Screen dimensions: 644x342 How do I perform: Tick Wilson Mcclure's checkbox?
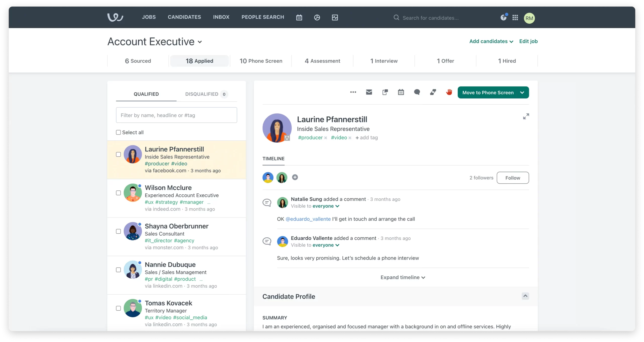[118, 193]
